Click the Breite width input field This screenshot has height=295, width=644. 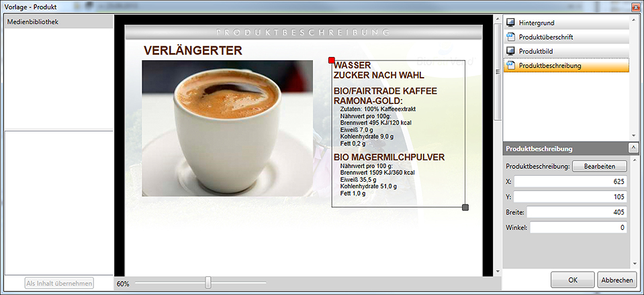coord(576,212)
